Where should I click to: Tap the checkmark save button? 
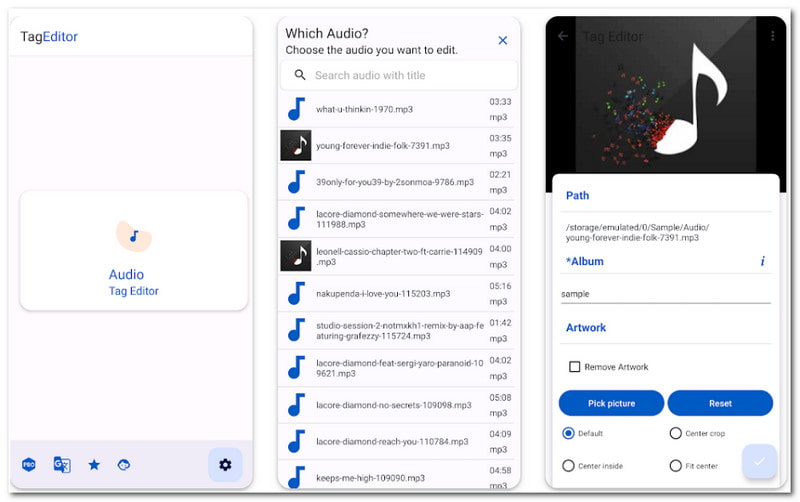759,461
